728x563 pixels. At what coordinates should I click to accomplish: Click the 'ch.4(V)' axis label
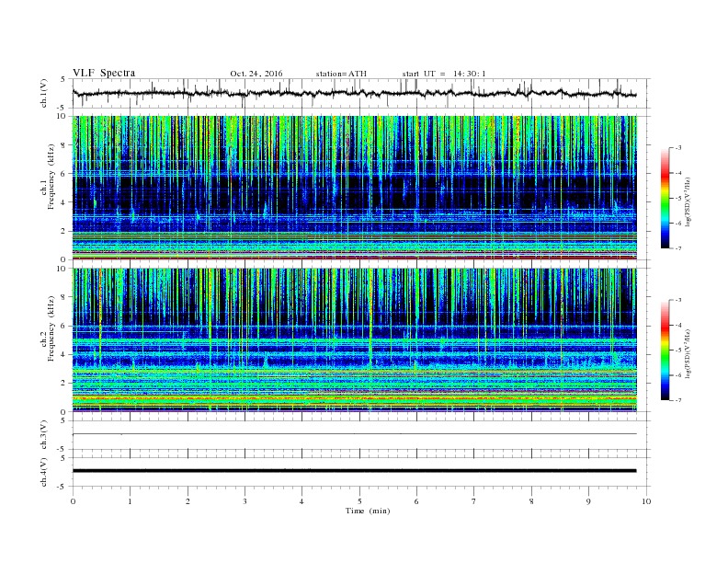44,473
